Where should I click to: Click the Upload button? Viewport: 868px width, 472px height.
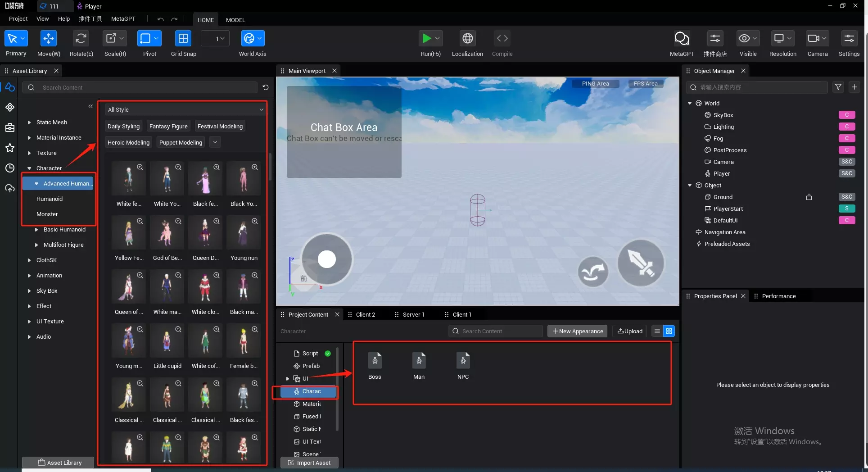630,331
